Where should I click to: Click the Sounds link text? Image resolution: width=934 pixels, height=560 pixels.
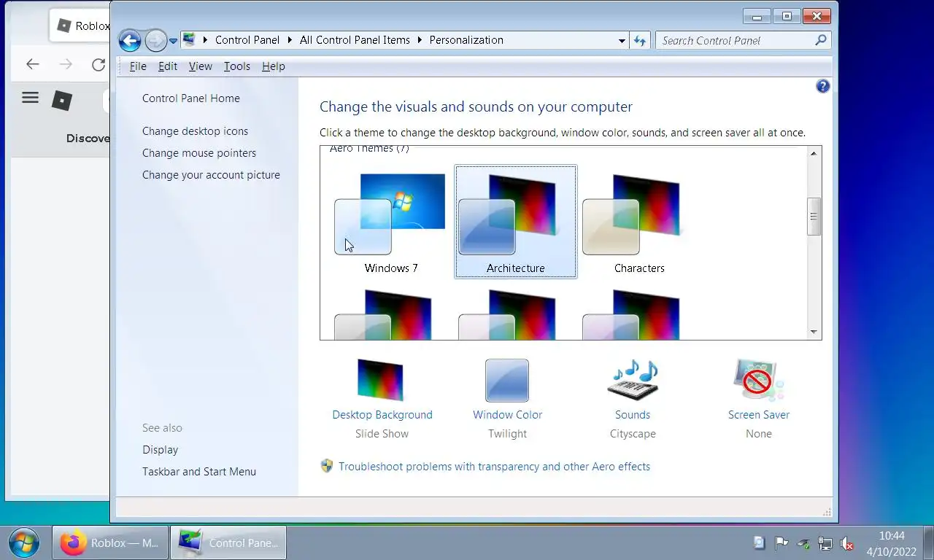tap(633, 415)
